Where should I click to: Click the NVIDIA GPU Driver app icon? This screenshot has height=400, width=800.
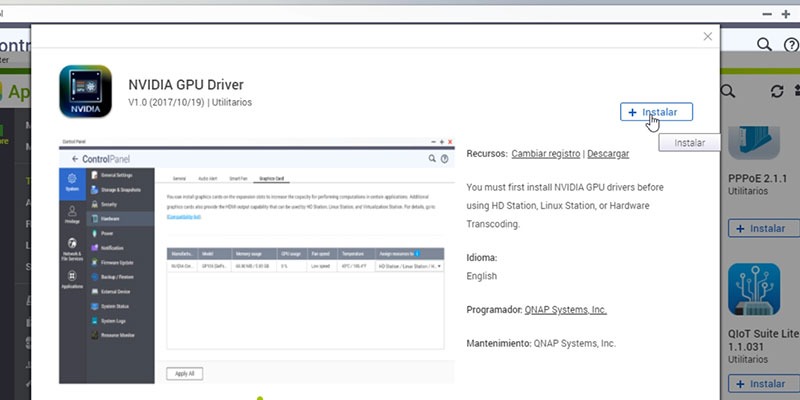point(85,91)
